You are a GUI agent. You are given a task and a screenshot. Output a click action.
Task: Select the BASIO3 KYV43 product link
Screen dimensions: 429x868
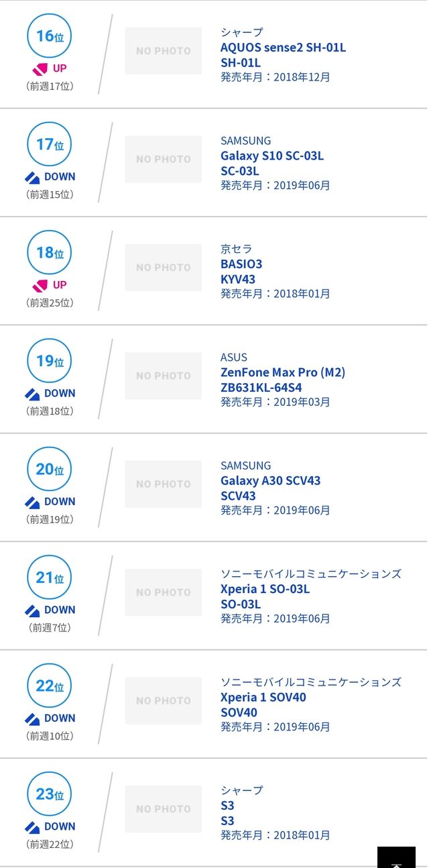pyautogui.click(x=241, y=264)
